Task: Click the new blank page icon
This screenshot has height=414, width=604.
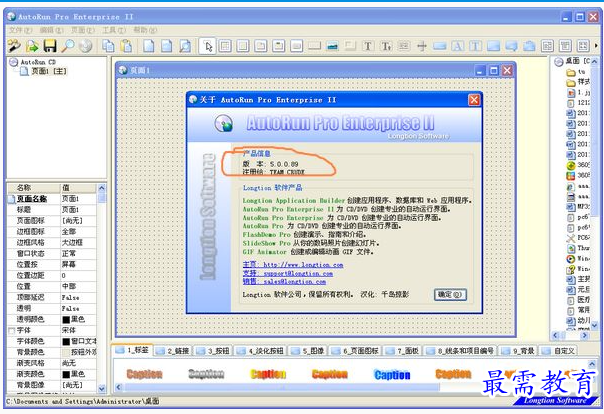Action: click(149, 46)
